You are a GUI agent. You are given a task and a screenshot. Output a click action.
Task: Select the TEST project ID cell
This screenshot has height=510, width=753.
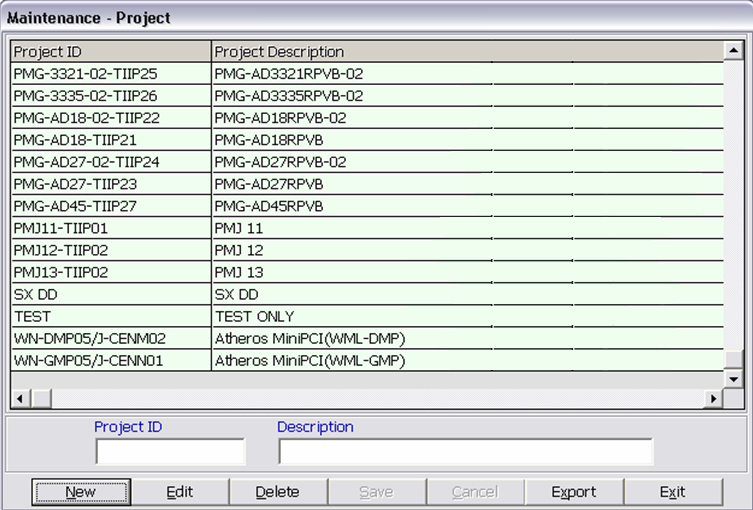[x=111, y=316]
